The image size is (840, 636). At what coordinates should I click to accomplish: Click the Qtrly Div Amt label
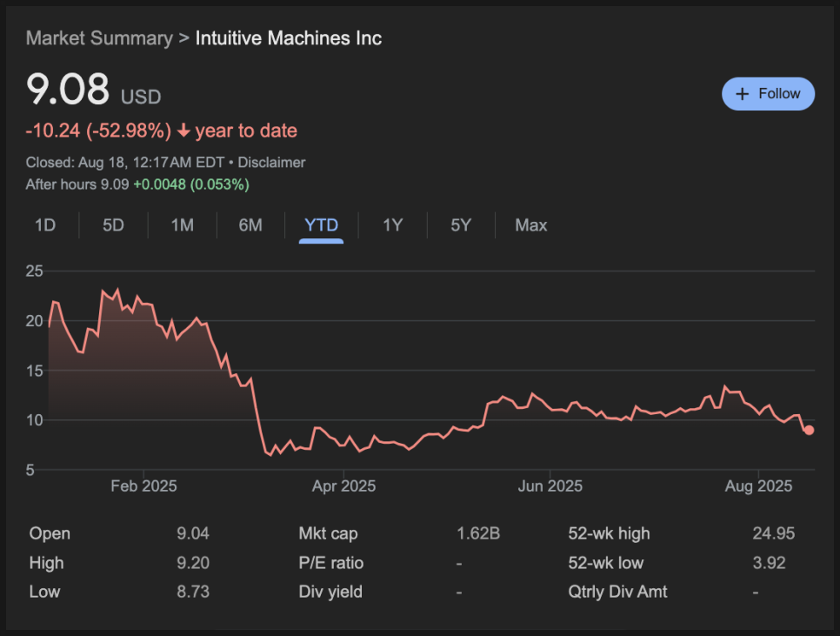tap(617, 592)
